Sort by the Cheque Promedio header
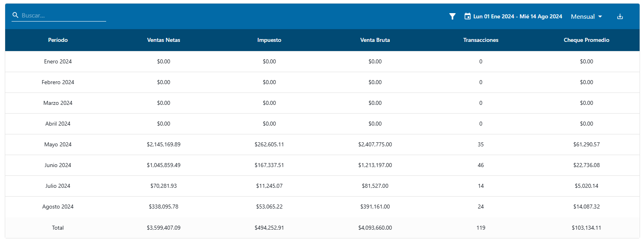Viewport: 644px width, 246px height. click(x=586, y=40)
